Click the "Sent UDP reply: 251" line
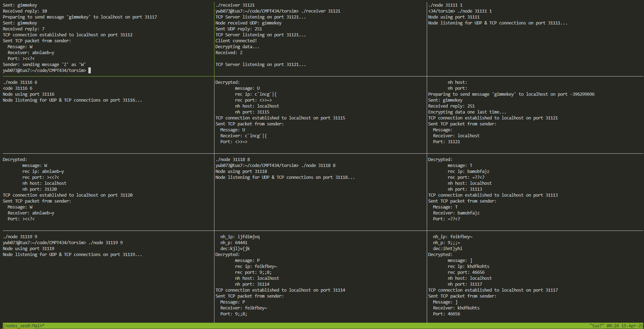This screenshot has width=644, height=329. (239, 29)
